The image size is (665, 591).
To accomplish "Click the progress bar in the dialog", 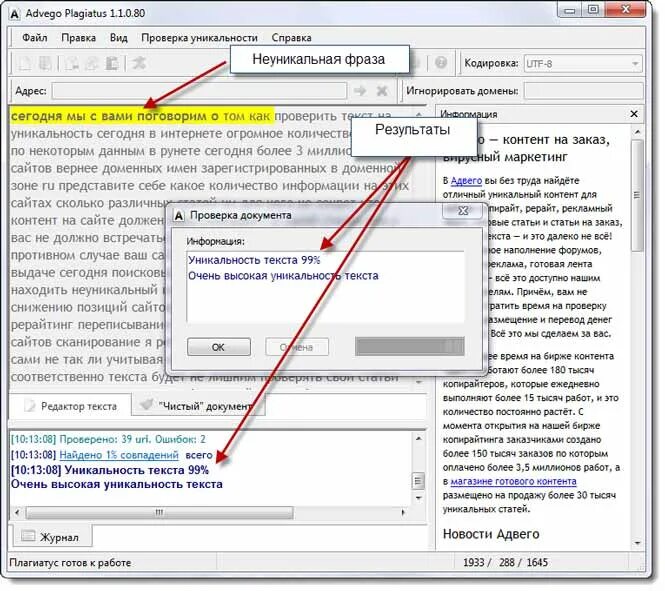I will pyautogui.click(x=410, y=346).
